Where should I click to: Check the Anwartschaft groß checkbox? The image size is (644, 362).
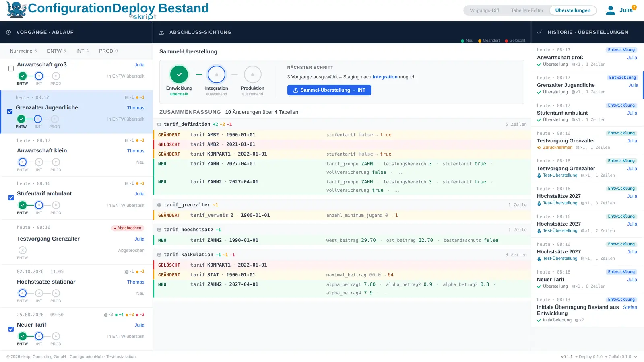11,69
